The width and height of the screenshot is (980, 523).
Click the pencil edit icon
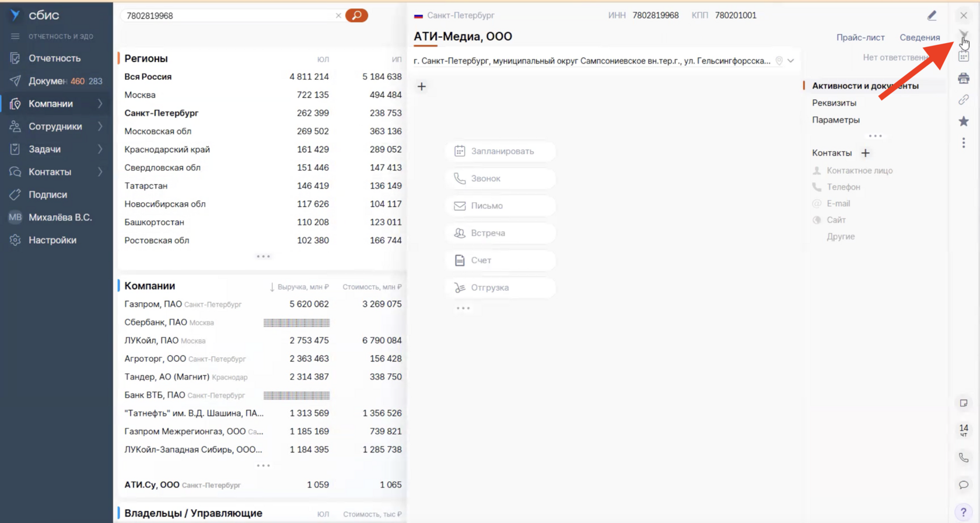click(932, 16)
